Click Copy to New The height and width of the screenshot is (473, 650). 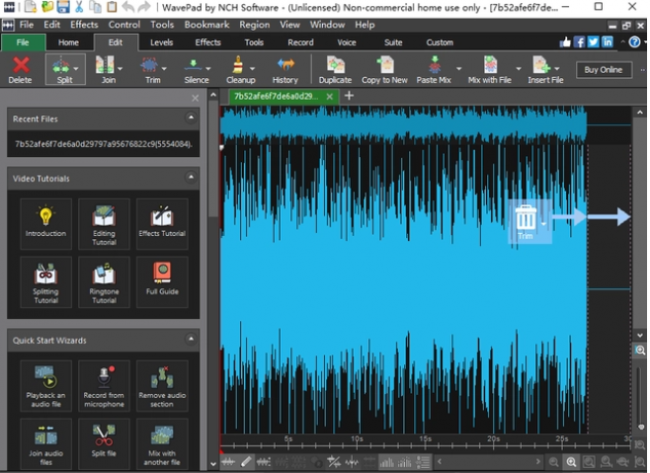(385, 70)
